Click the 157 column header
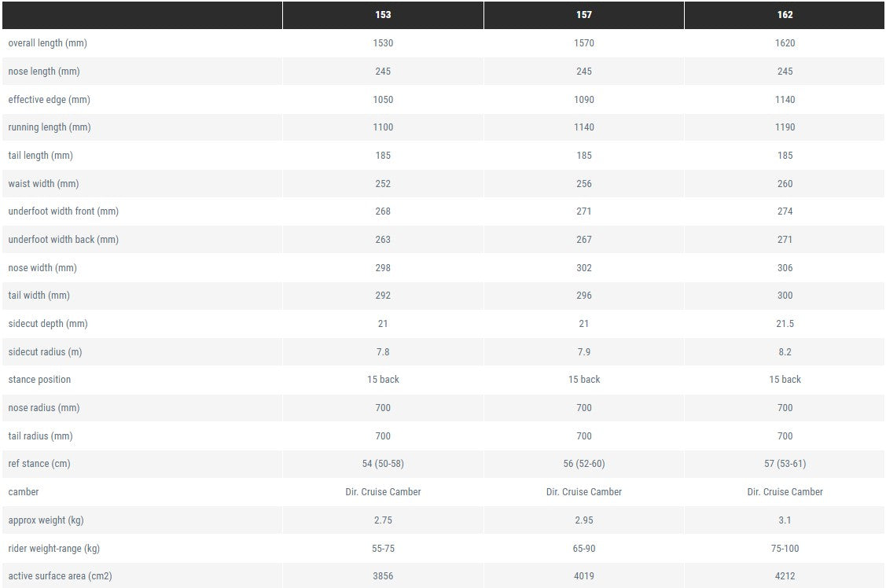886x588 pixels. (x=583, y=15)
